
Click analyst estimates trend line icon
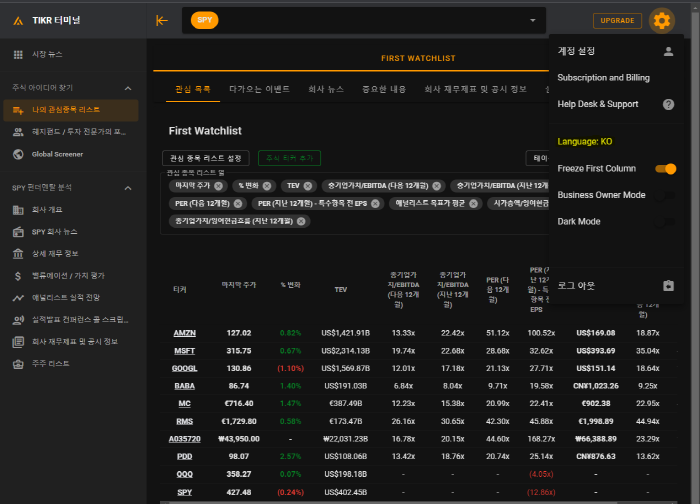18,298
